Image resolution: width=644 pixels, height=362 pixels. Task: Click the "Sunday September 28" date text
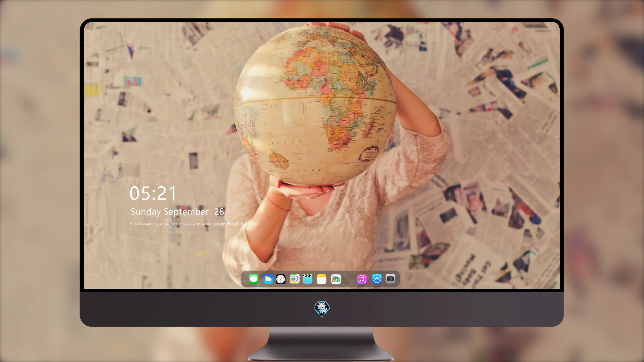coord(177,212)
